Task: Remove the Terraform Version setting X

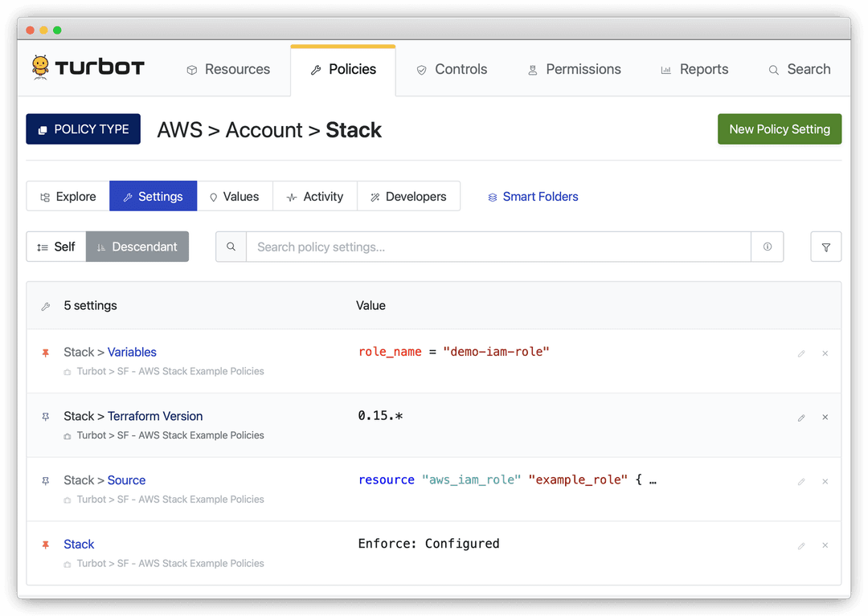Action: click(825, 418)
